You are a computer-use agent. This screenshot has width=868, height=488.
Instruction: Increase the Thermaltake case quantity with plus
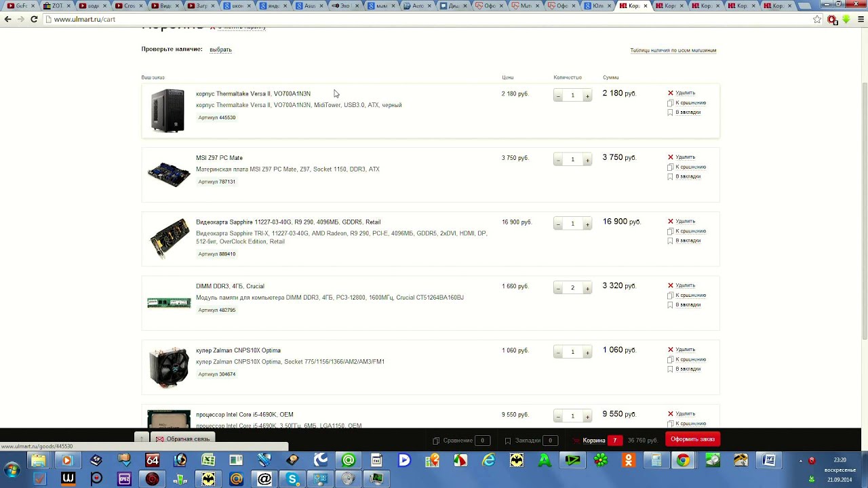pyautogui.click(x=587, y=96)
